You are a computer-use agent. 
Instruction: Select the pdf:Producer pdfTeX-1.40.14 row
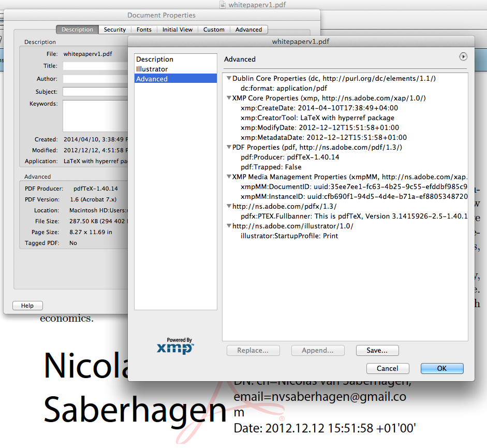(290, 157)
